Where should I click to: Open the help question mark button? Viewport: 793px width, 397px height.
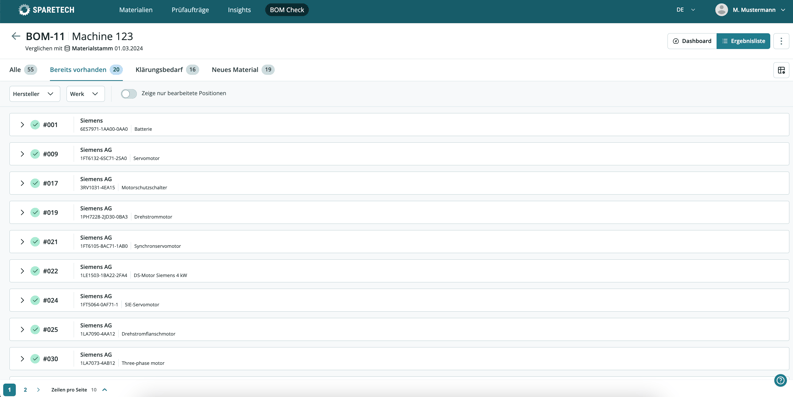(780, 381)
